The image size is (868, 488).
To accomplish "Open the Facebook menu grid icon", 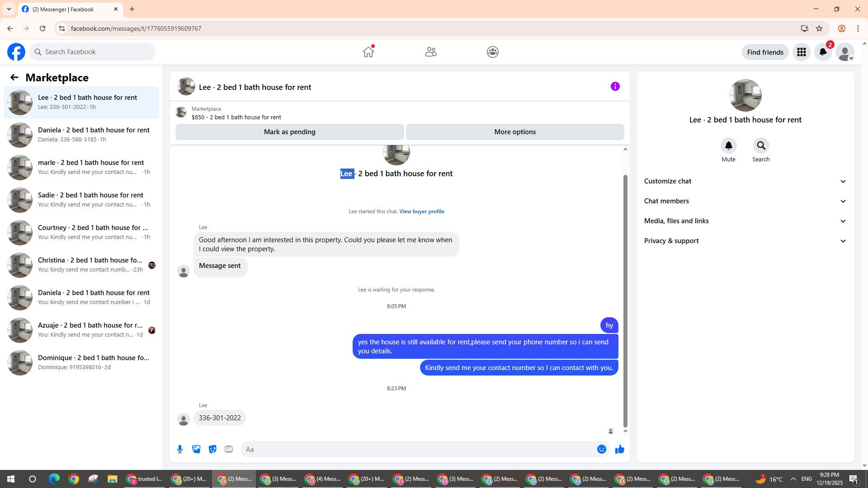I will point(801,52).
